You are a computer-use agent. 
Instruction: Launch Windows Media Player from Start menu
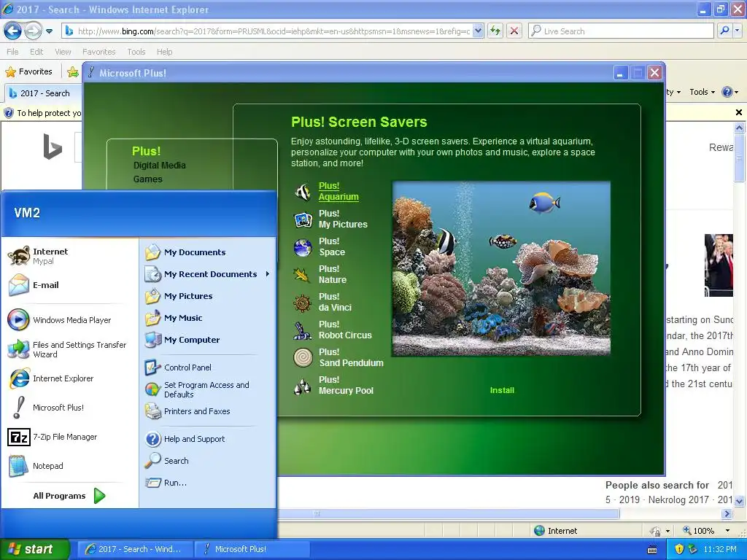point(69,320)
